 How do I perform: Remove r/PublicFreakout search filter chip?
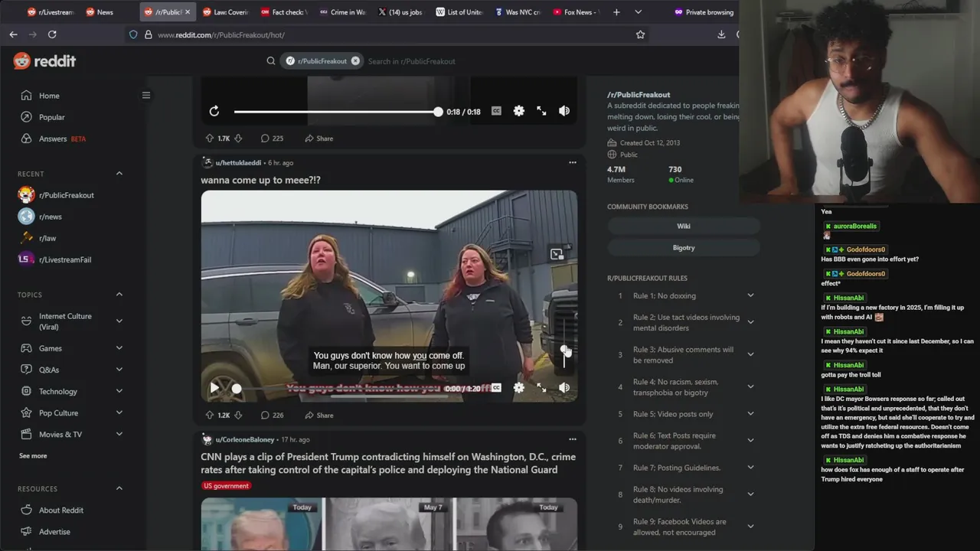coord(355,61)
